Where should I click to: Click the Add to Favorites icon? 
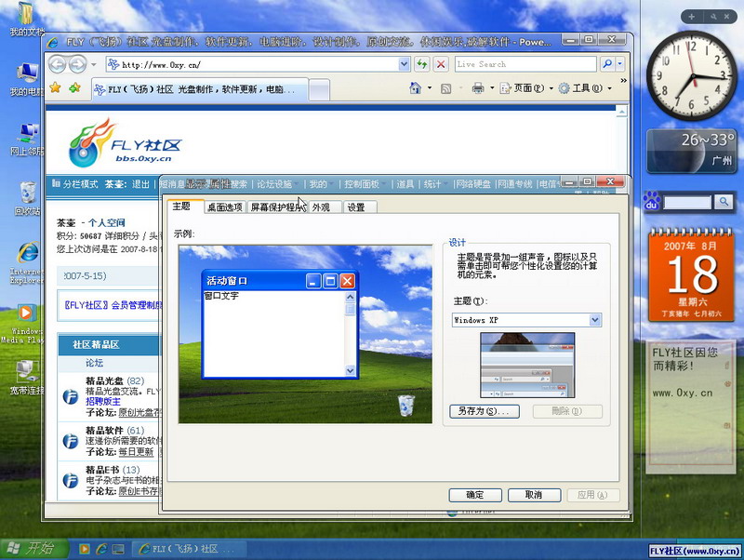[74, 87]
